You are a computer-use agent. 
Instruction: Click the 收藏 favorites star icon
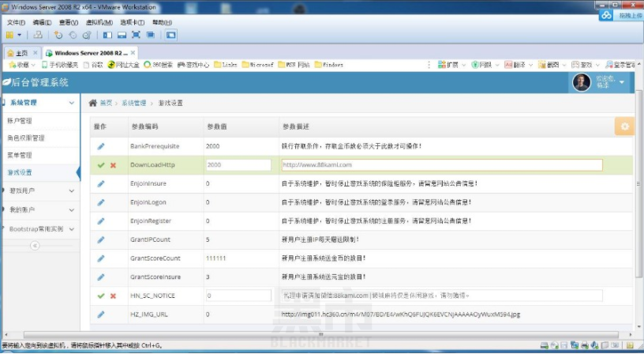click(x=13, y=65)
